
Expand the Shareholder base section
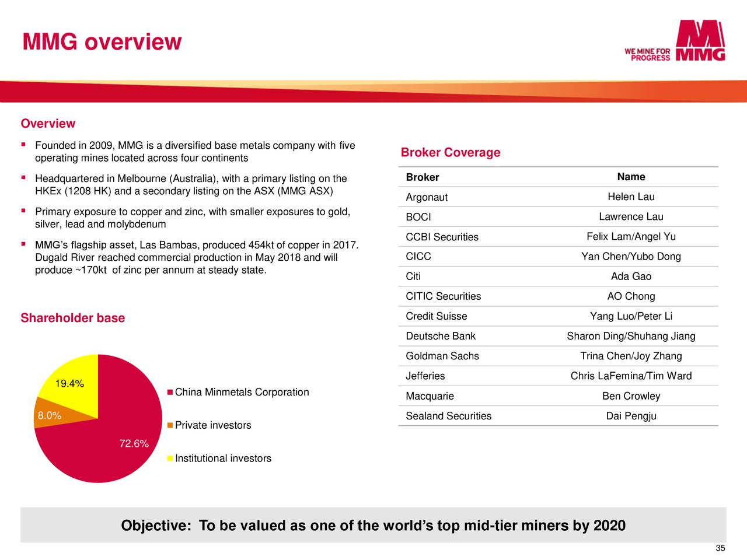click(x=72, y=318)
